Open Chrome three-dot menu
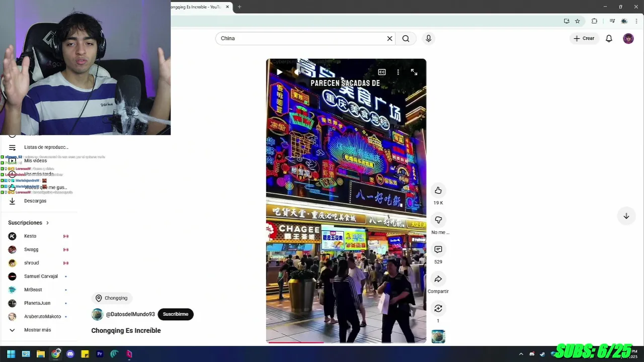The image size is (644, 362). pyautogui.click(x=636, y=21)
